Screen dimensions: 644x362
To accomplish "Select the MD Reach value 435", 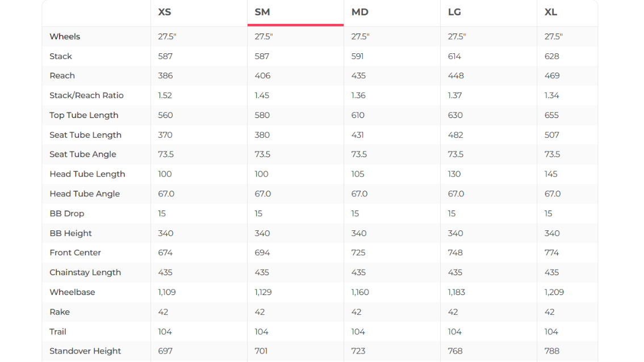I will (359, 75).
